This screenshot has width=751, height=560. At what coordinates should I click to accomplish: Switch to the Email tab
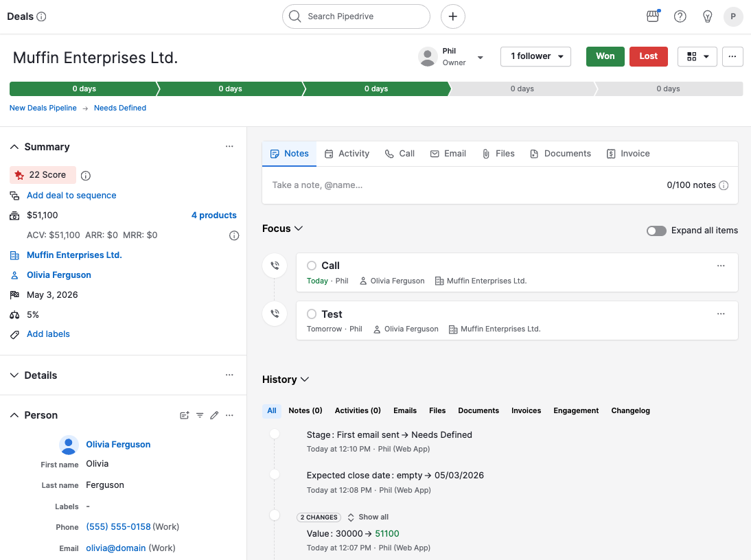448,154
